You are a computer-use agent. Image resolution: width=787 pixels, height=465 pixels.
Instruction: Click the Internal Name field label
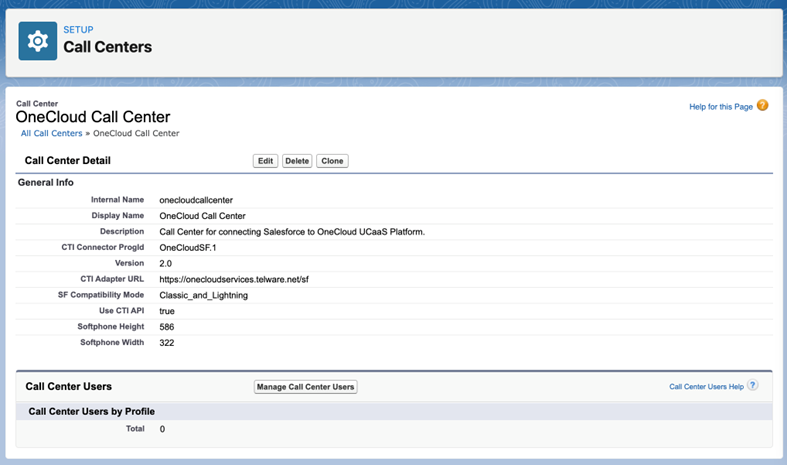click(x=117, y=199)
